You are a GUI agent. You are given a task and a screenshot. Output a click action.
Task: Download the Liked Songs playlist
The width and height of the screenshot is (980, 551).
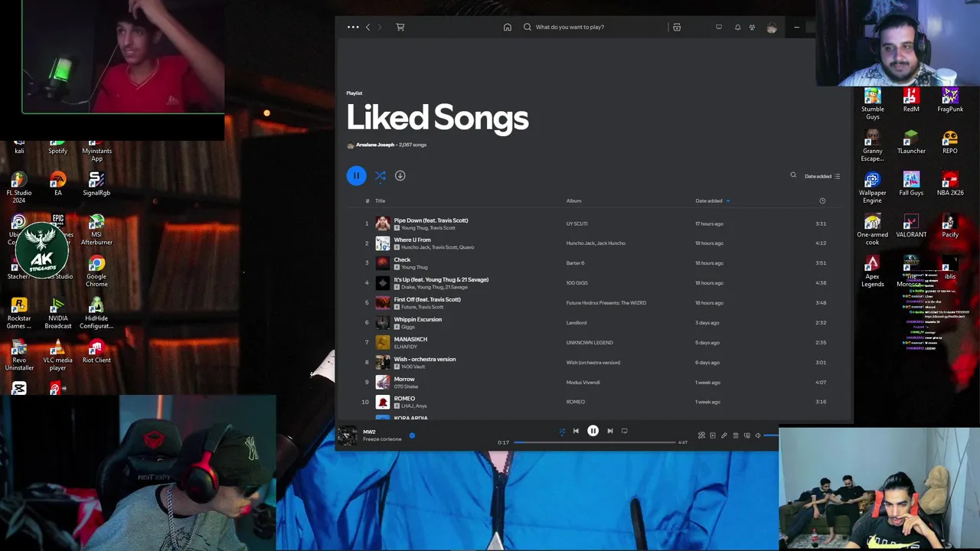[x=400, y=175]
